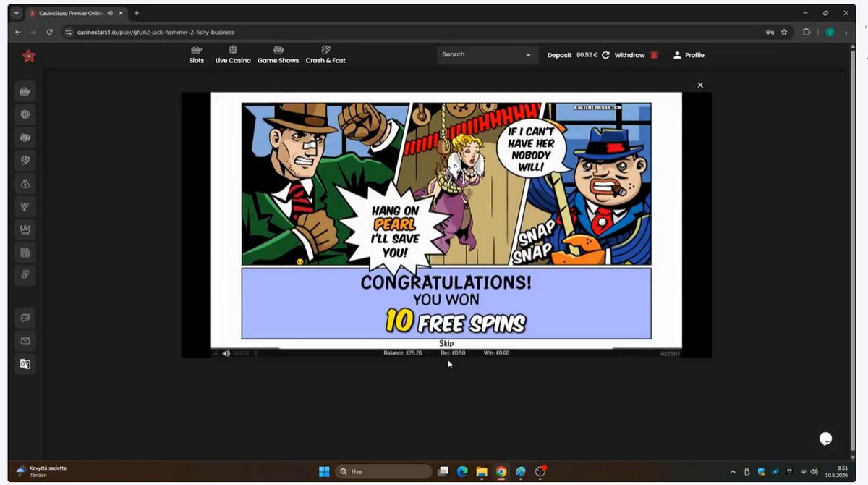Open the game settings wrench icon
Viewport: 868px width, 485px height.
tap(216, 353)
